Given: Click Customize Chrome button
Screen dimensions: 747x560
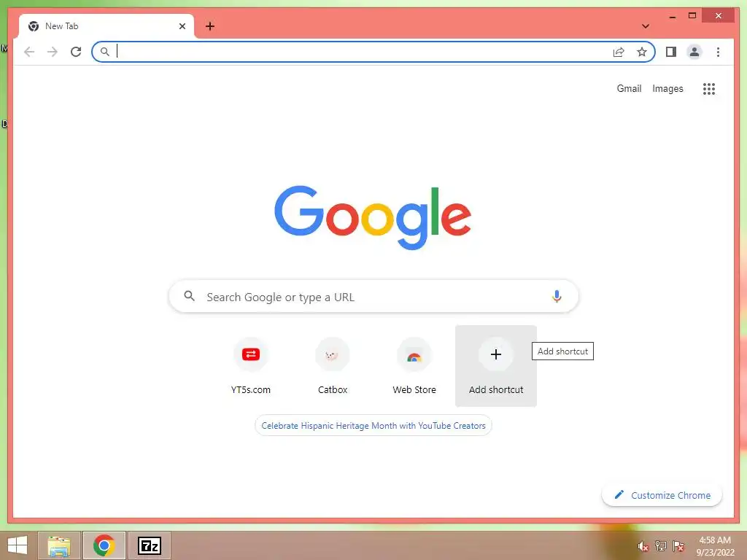Looking at the screenshot, I should [x=662, y=495].
